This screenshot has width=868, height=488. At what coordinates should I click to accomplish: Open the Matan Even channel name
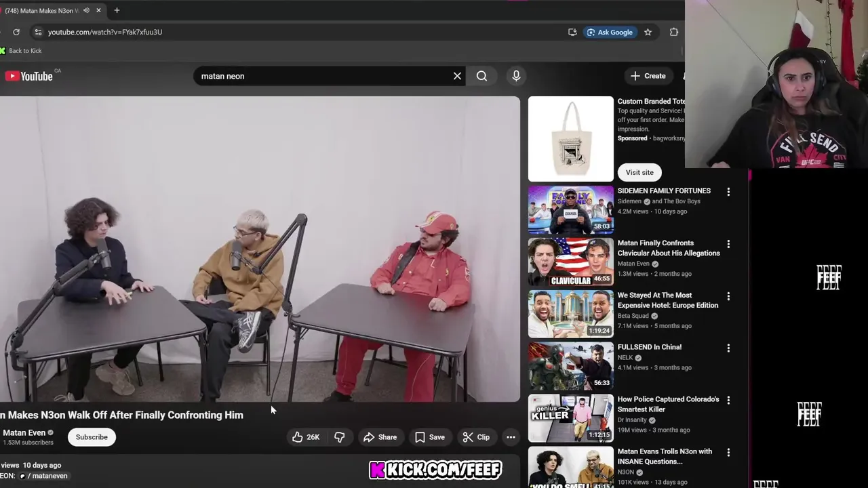click(x=24, y=432)
